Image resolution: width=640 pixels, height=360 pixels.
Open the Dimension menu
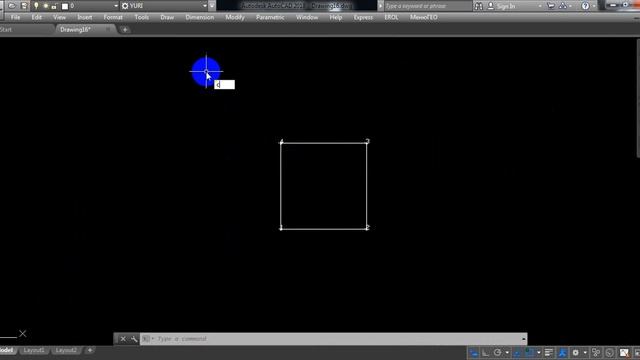[x=200, y=18]
